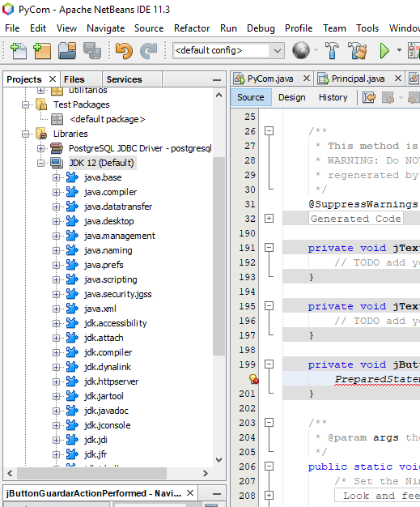Click the New Project toolbar icon

pyautogui.click(x=42, y=51)
